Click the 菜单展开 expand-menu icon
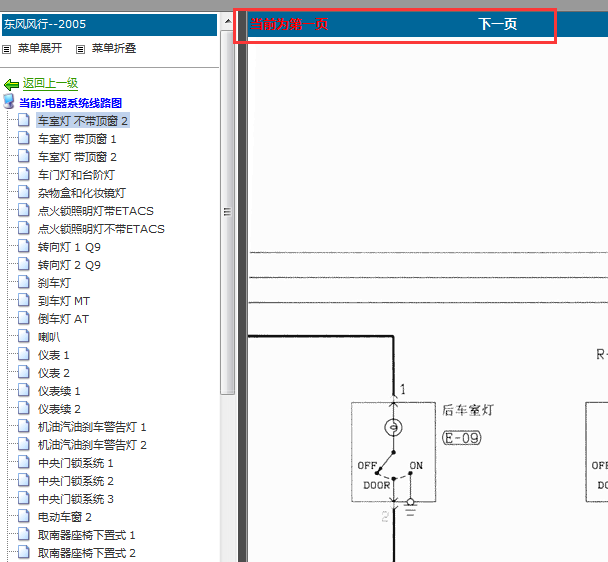Screen dimensions: 608x562 pyautogui.click(x=7, y=49)
